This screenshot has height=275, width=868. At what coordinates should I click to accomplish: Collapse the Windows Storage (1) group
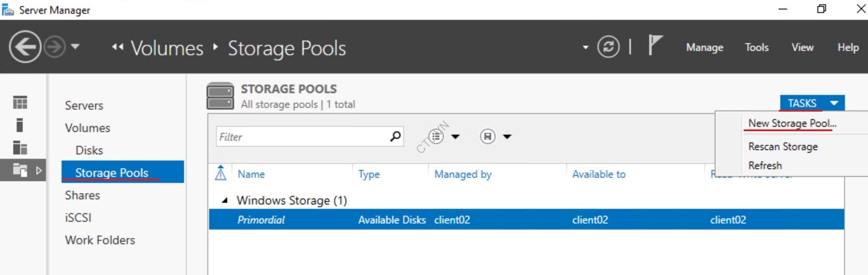pos(225,201)
